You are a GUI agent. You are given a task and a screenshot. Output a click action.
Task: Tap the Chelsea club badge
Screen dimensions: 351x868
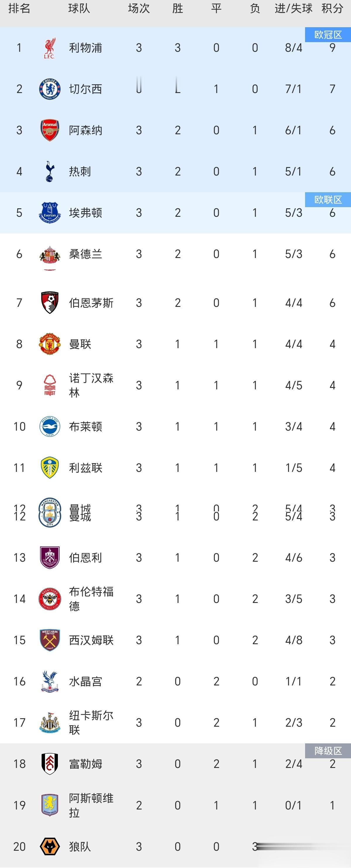[49, 89]
